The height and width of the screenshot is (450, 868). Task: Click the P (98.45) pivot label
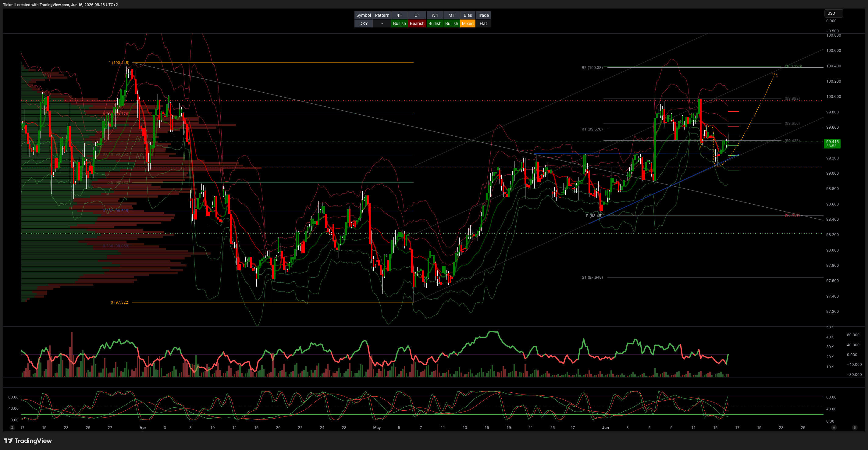click(594, 216)
